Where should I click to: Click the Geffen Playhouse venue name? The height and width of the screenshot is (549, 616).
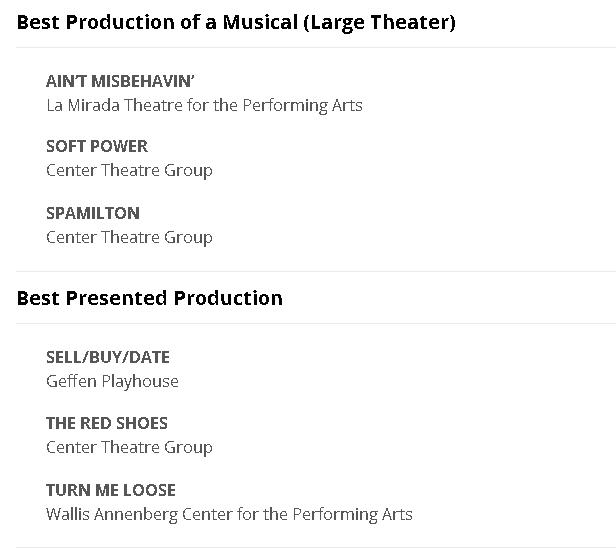click(x=112, y=381)
